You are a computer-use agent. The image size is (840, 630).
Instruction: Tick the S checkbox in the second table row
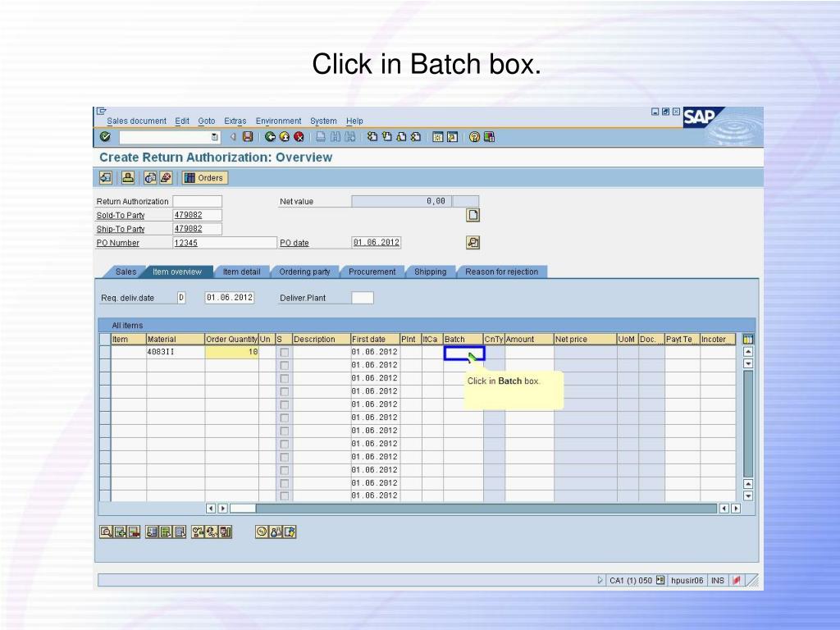(285, 365)
